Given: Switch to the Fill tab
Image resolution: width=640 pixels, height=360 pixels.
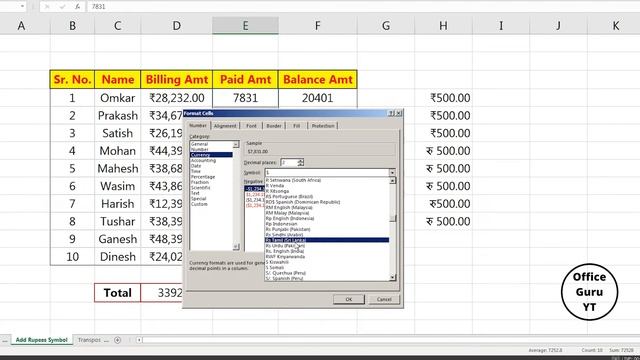Looking at the screenshot, I should pyautogui.click(x=297, y=126).
